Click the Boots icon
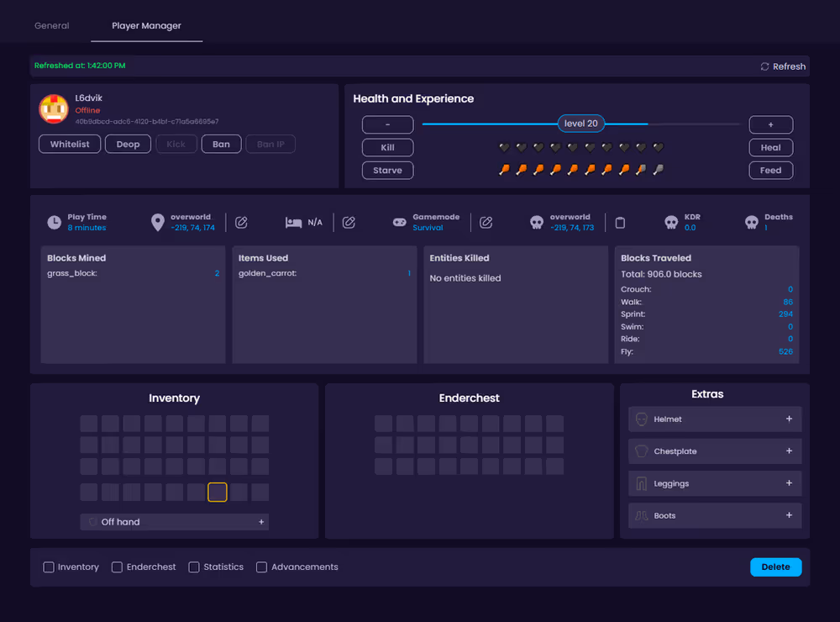The width and height of the screenshot is (840, 622). [641, 516]
